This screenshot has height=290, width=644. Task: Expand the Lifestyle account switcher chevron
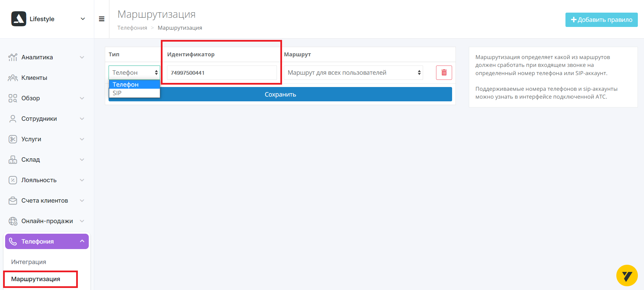(x=83, y=19)
